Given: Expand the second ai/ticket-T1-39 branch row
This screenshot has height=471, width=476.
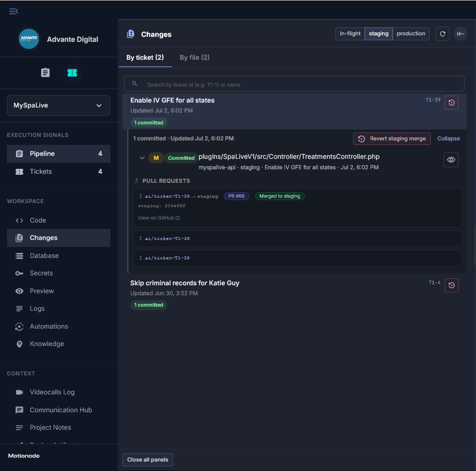Looking at the screenshot, I should point(298,238).
